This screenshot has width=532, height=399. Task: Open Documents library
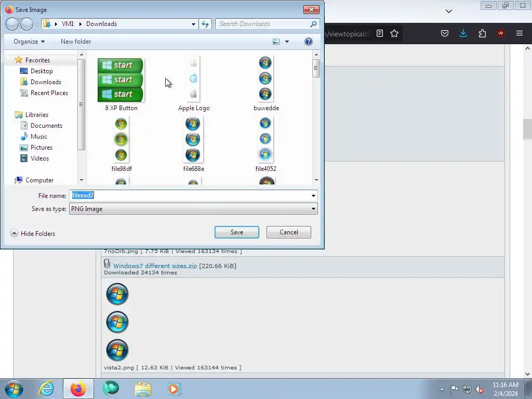46,126
